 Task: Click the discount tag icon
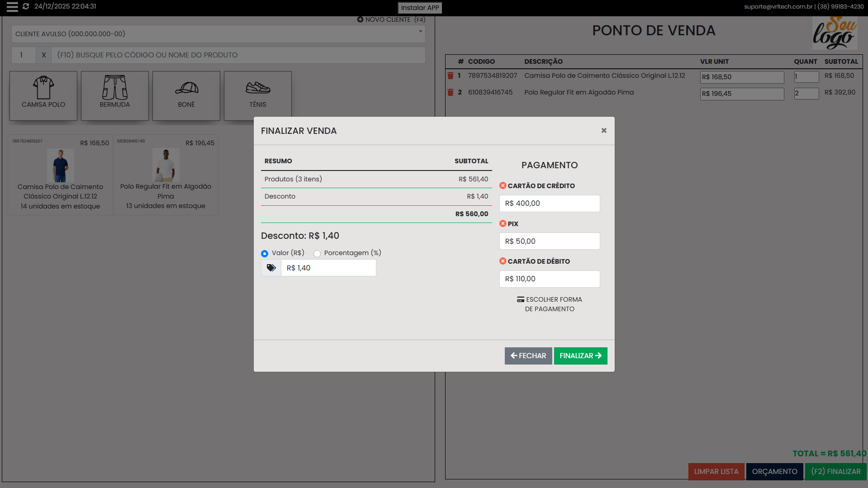point(271,268)
